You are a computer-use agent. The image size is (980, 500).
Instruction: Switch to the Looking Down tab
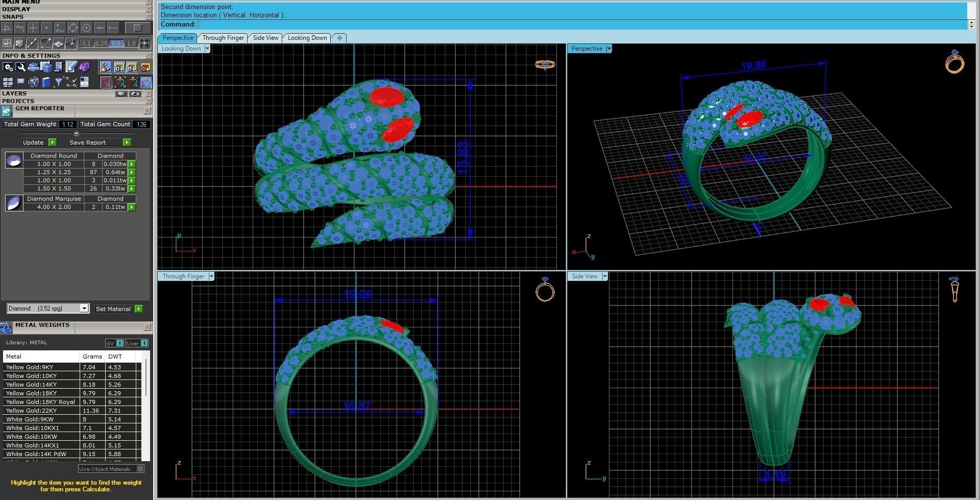(x=307, y=38)
